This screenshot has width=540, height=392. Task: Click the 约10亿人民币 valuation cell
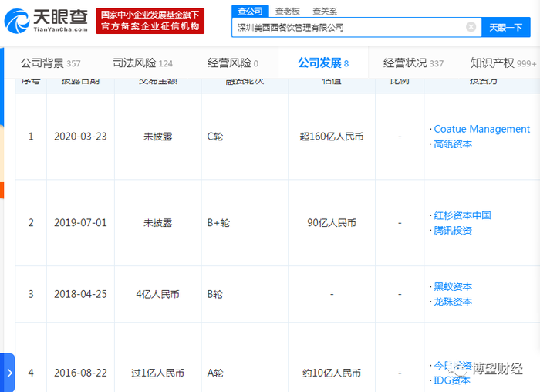pos(331,373)
